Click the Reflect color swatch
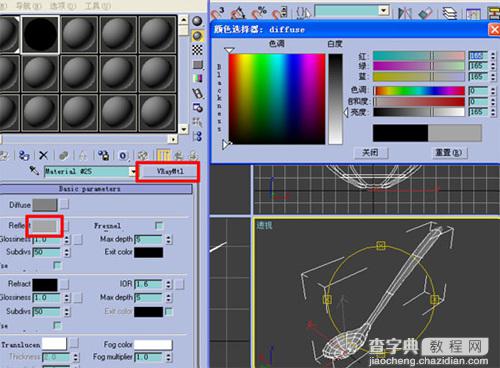Viewport: 500px width, 368px height. tap(44, 226)
